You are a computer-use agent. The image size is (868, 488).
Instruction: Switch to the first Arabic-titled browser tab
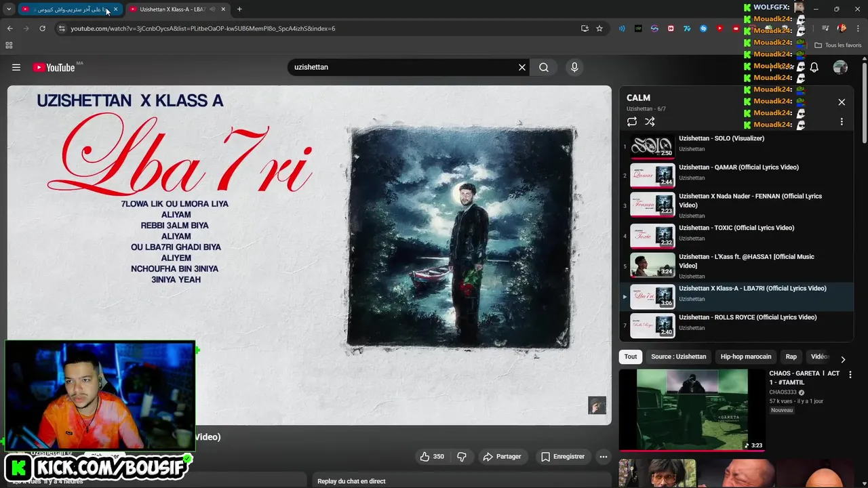click(70, 9)
